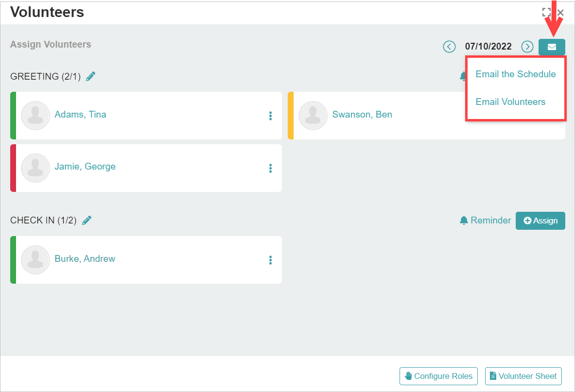575x392 pixels.
Task: Open the Volunteer Sheet
Action: (523, 376)
